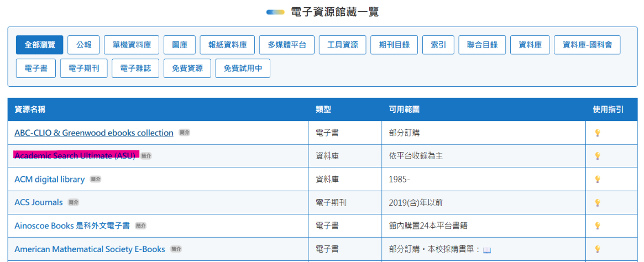Show 簡介 badge next to Academic Search Ultimate
The width and height of the screenshot is (644, 262).
coord(146,156)
